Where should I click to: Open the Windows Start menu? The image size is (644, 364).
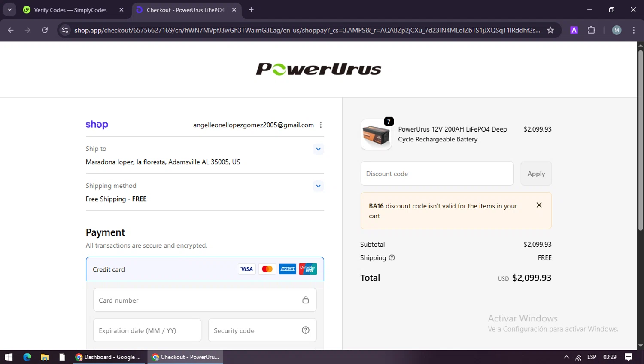click(x=9, y=357)
